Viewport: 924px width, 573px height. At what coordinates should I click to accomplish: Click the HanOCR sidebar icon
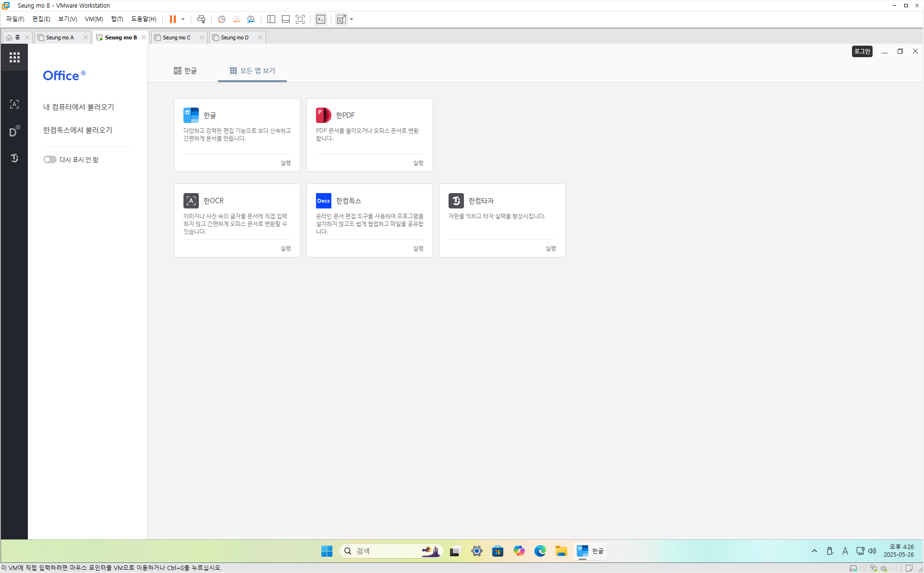point(14,104)
